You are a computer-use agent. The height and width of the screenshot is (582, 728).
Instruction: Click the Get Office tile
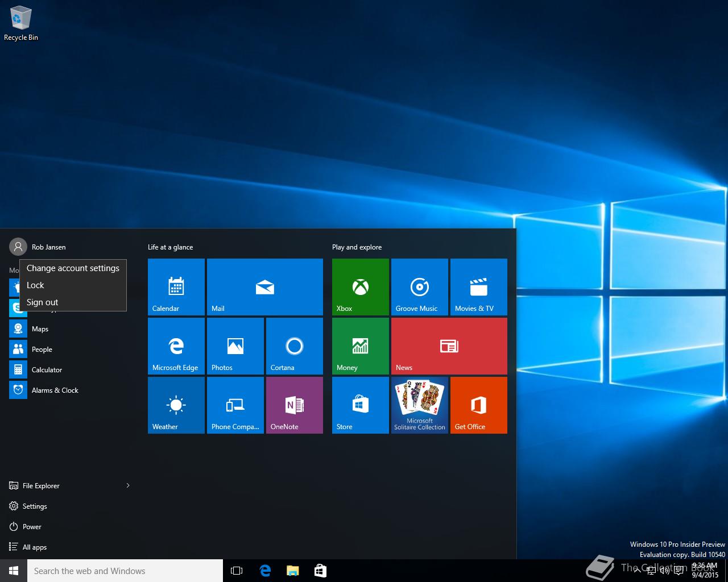coord(479,405)
